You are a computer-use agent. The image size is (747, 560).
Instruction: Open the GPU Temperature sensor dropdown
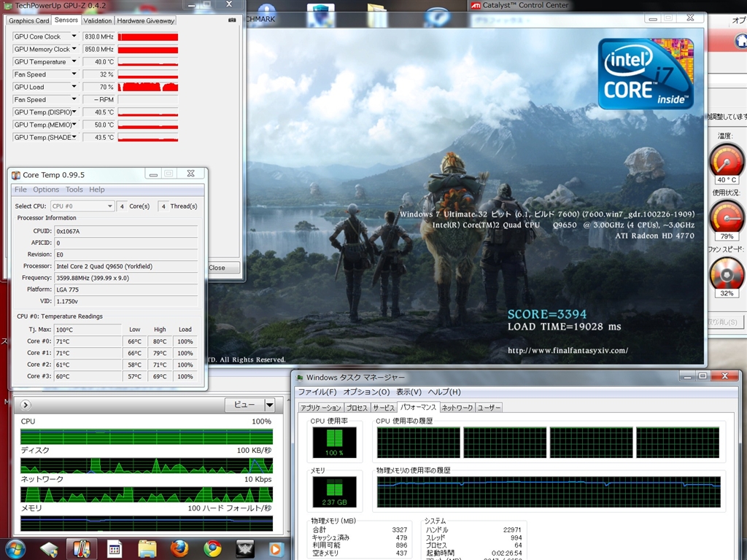coord(74,62)
